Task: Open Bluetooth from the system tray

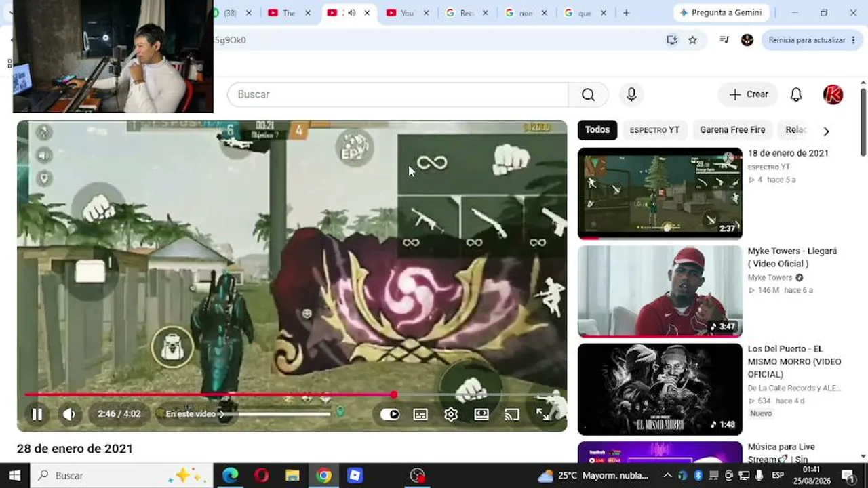Action: [x=698, y=476]
